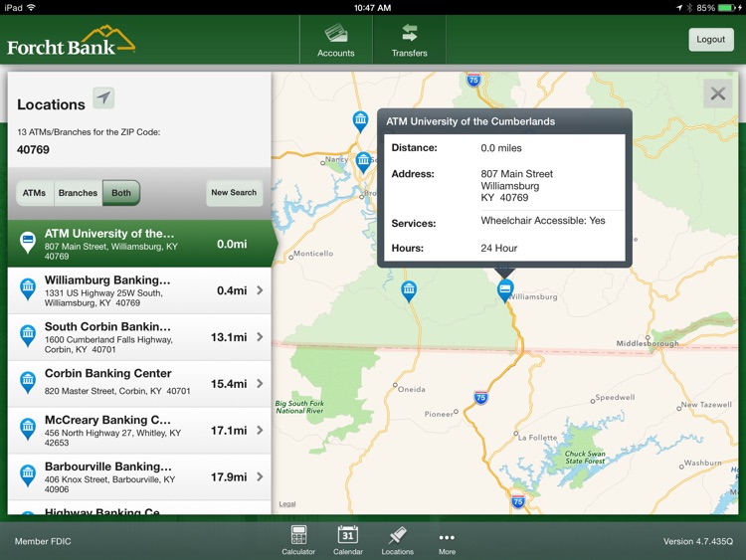746x560 pixels.
Task: Open the Accounts tab
Action: (336, 40)
